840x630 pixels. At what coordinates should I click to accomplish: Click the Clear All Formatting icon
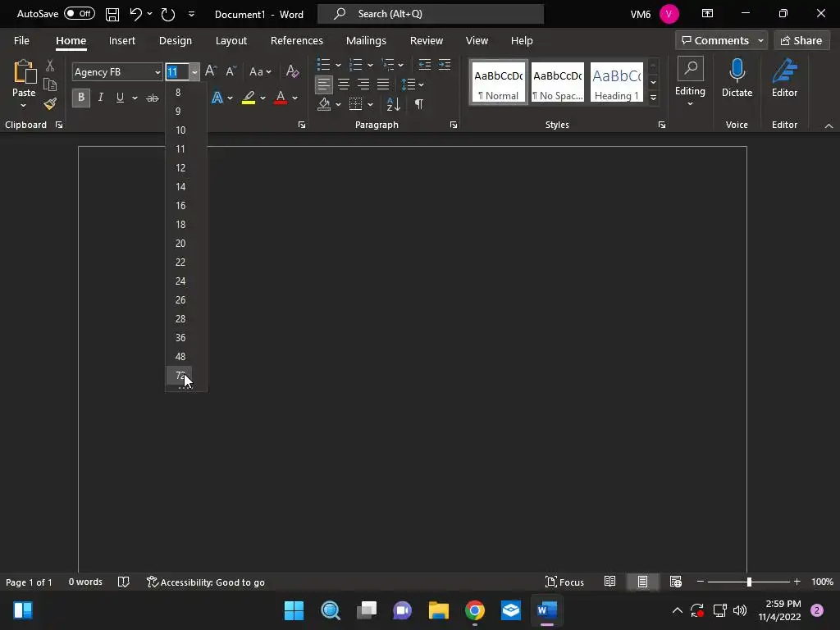[293, 71]
